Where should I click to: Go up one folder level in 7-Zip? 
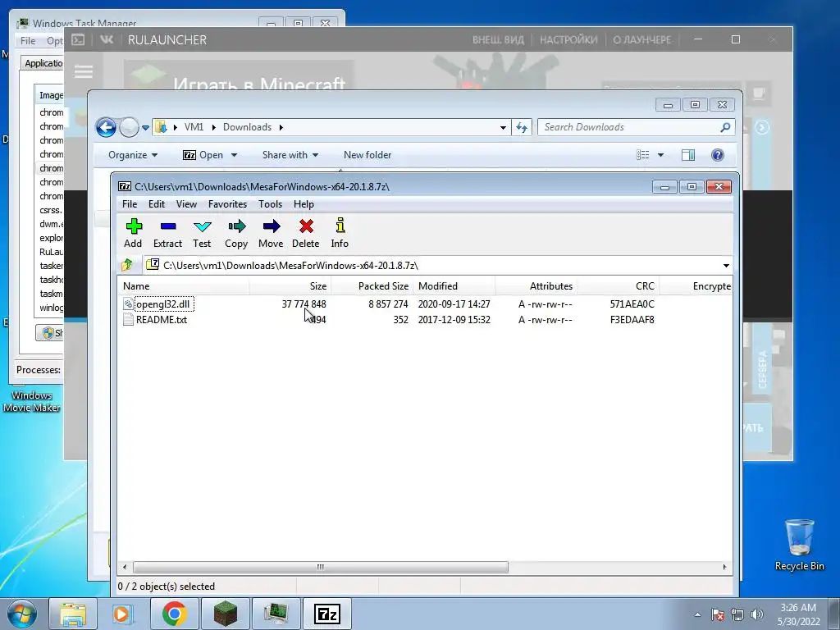[127, 265]
